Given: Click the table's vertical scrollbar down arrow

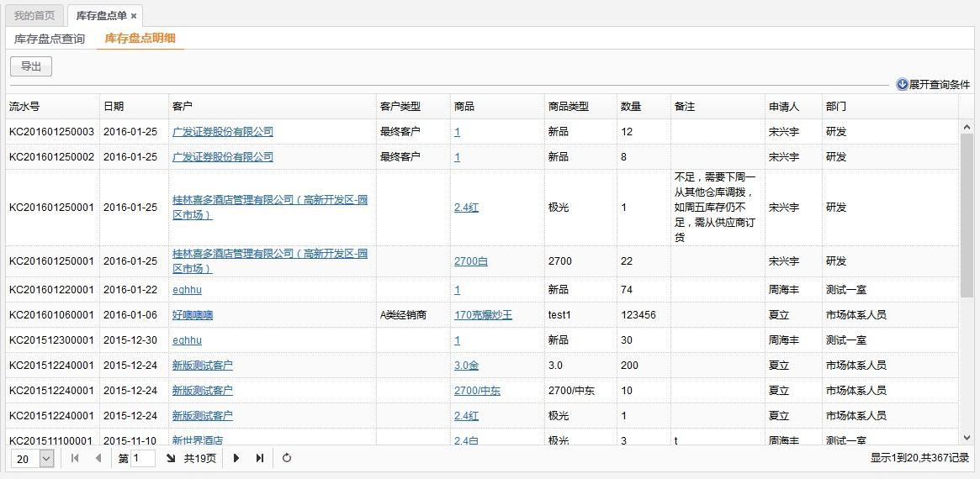Looking at the screenshot, I should coord(966,437).
